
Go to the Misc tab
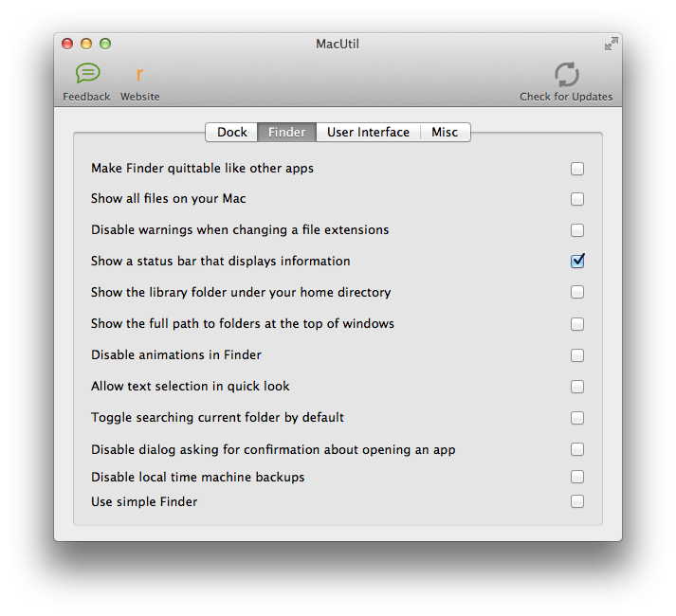[x=445, y=132]
